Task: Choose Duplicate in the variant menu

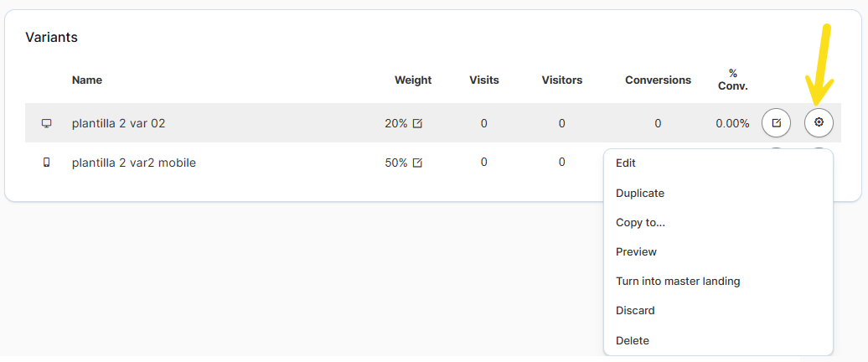Action: [x=640, y=194]
